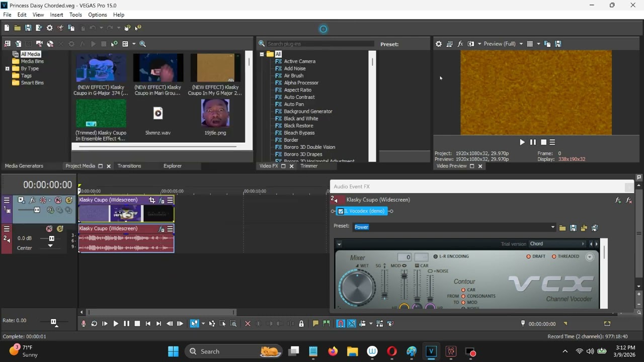
Task: Open the Project Media views dropdown arrow
Action: click(134, 44)
